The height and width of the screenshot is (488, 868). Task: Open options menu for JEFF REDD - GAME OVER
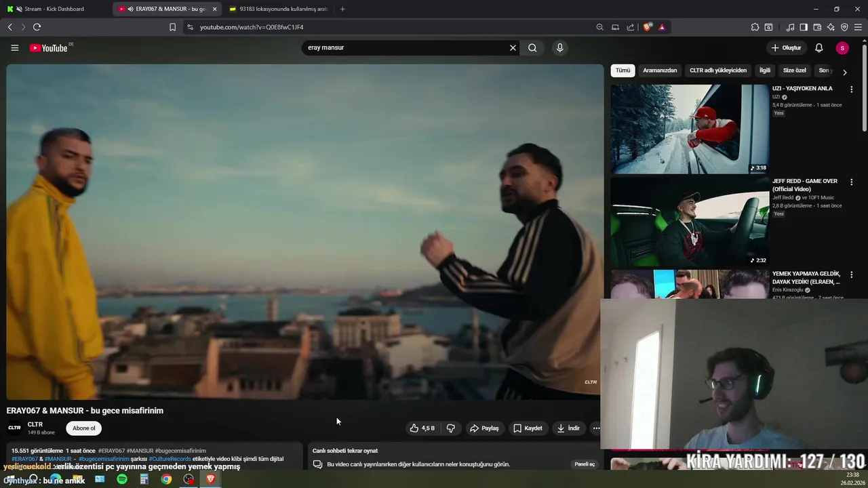pos(852,182)
